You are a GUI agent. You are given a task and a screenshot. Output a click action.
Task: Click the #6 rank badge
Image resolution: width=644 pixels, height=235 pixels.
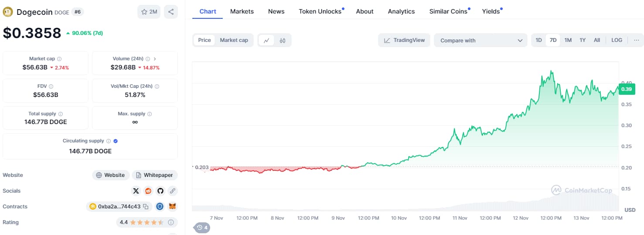78,12
